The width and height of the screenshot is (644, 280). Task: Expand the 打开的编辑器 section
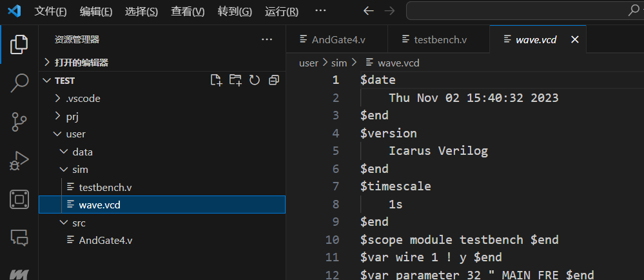click(81, 63)
